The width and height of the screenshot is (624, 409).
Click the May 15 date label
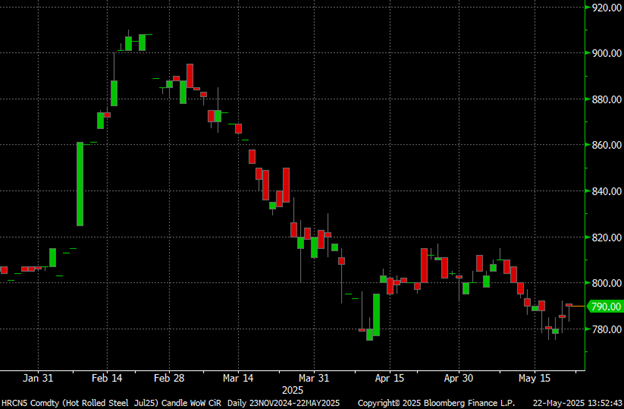pos(531,379)
